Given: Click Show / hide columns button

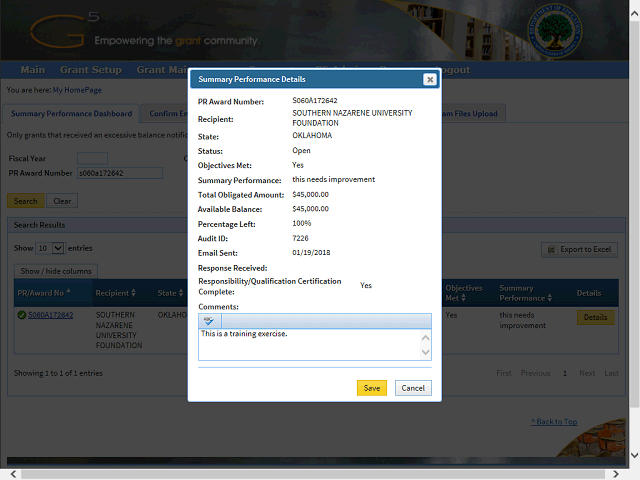Looking at the screenshot, I should coord(56,271).
